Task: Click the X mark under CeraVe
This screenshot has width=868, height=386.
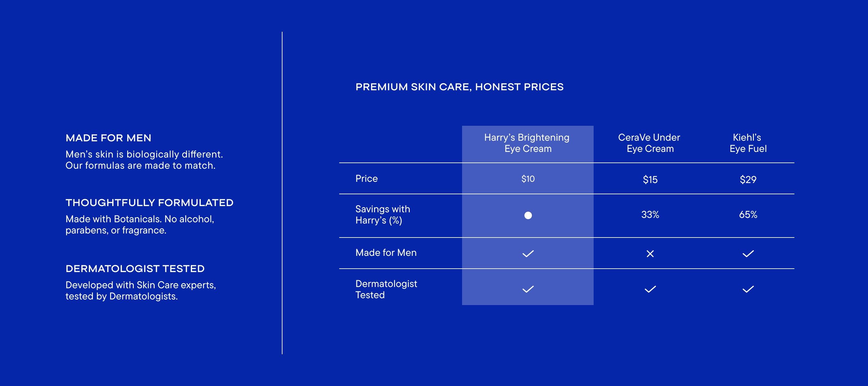Action: [650, 254]
